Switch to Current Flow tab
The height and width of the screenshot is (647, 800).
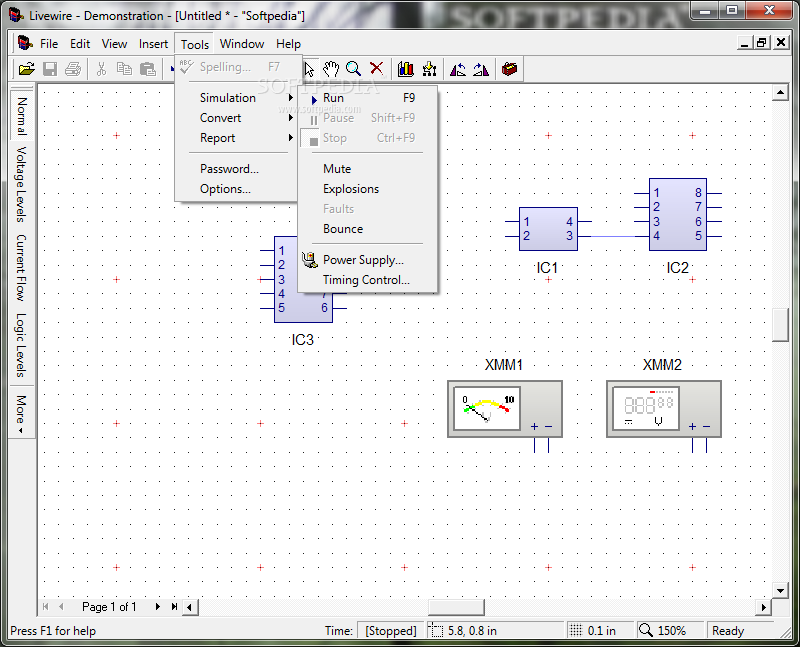21,267
